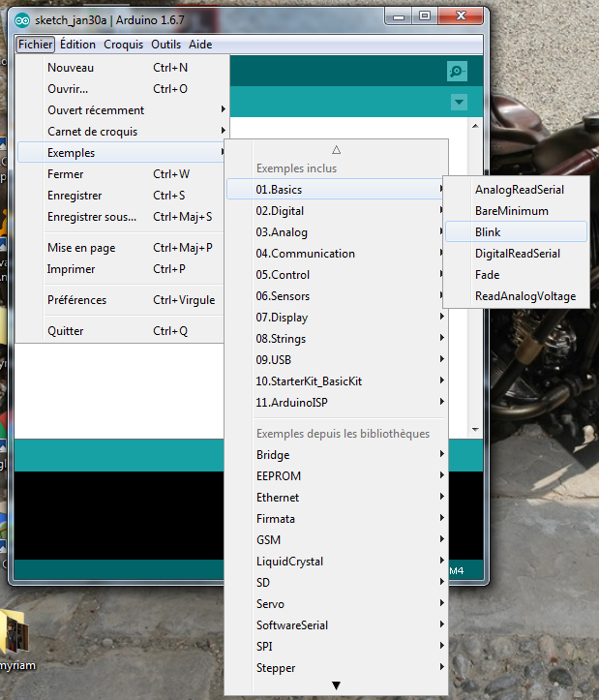Open Mise en page

pos(121,248)
